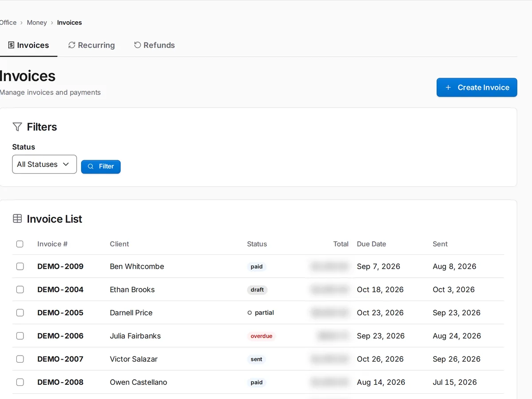This screenshot has height=399, width=532.
Task: Select the DEMO-2005 row checkbox
Action: pos(20,313)
